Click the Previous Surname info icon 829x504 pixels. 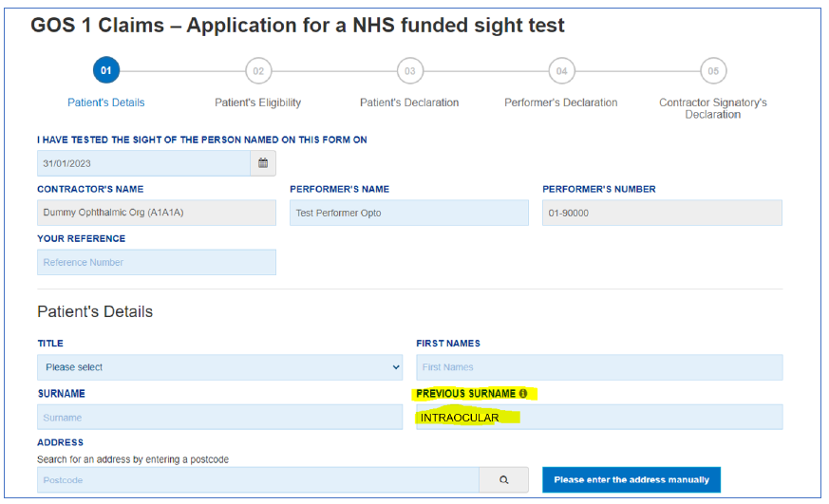pyautogui.click(x=523, y=394)
